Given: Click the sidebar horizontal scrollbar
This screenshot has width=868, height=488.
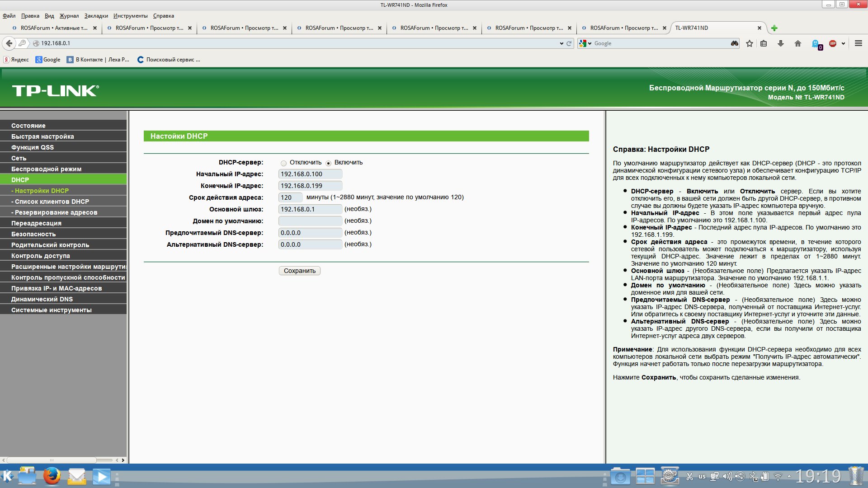Looking at the screenshot, I should tap(52, 460).
